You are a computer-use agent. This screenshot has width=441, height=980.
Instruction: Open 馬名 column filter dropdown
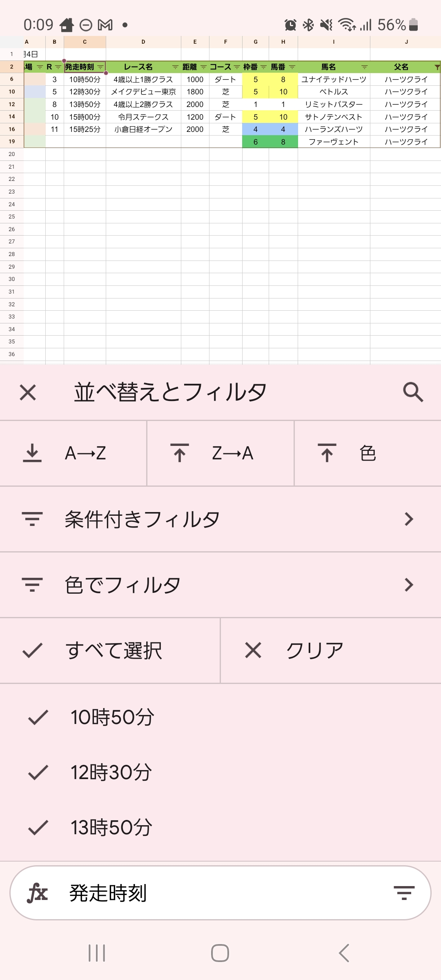(364, 67)
